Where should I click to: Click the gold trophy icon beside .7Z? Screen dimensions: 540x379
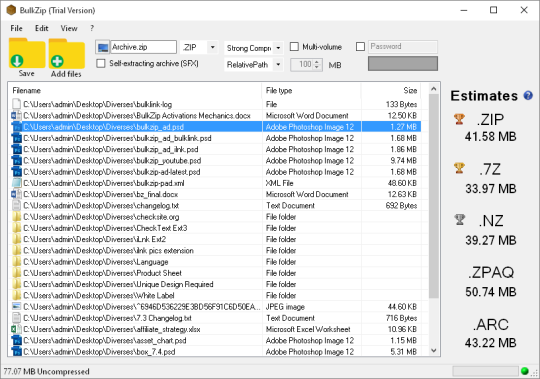pos(459,168)
